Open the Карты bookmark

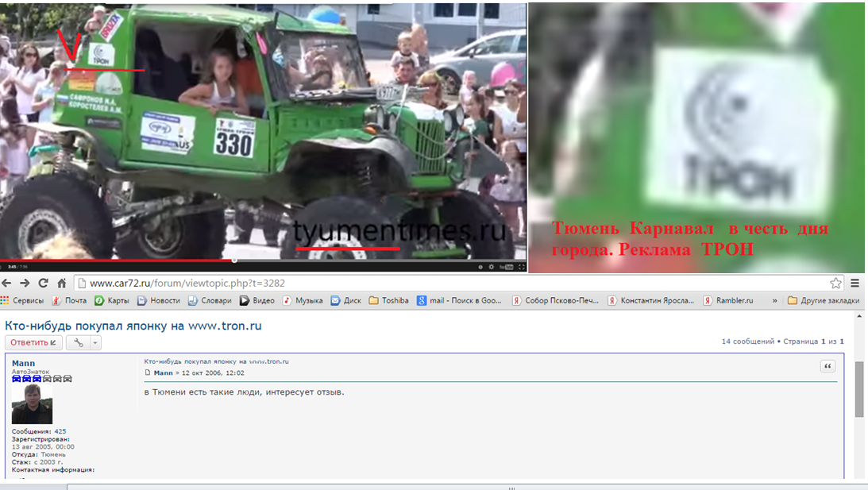pyautogui.click(x=112, y=301)
